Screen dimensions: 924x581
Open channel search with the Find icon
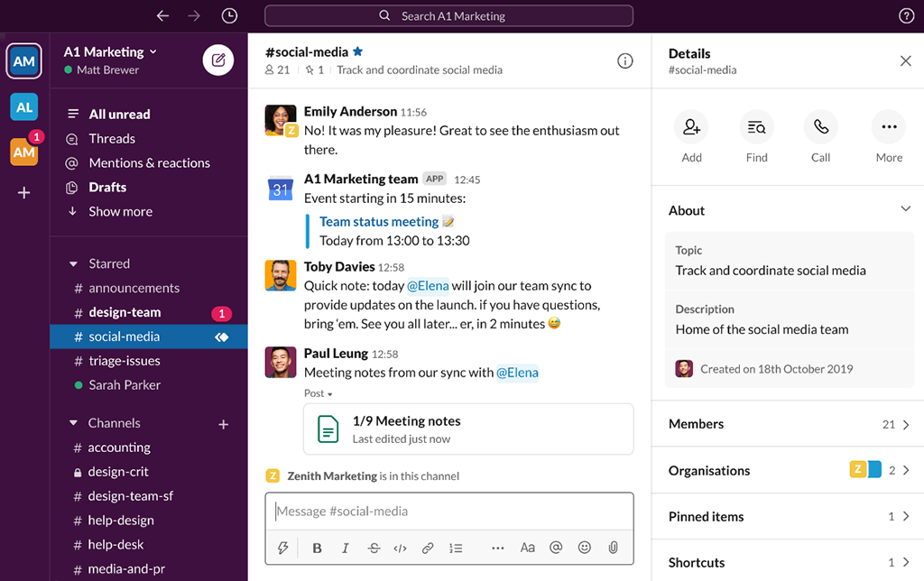(756, 127)
